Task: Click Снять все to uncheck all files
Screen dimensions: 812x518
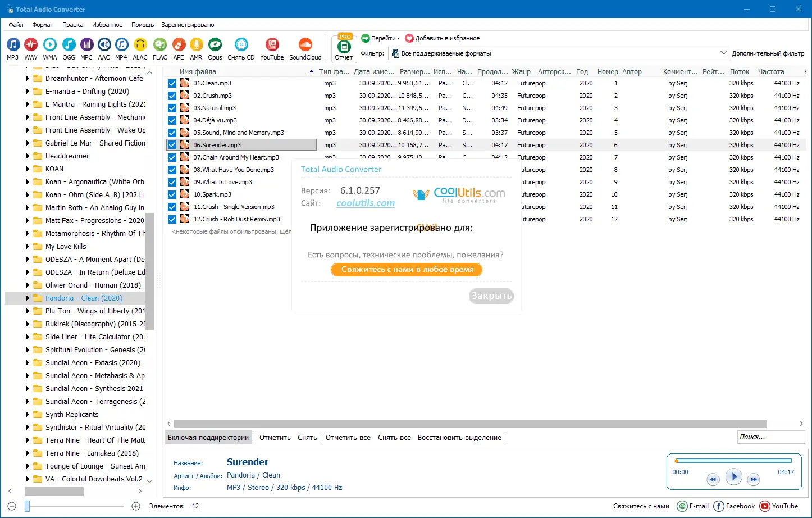Action: pyautogui.click(x=394, y=438)
